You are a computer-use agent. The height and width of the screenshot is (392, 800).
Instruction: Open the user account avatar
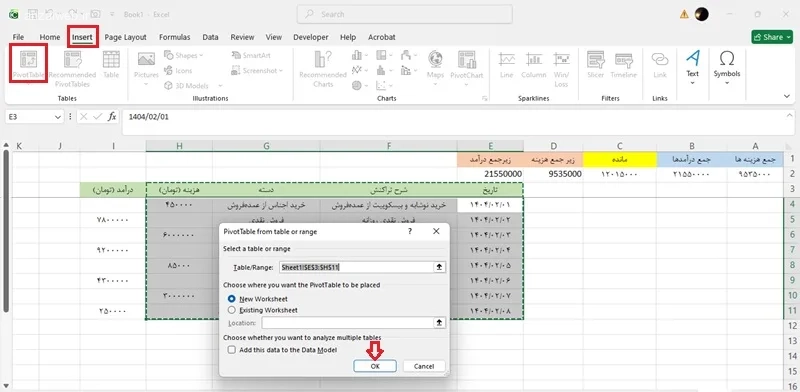tap(702, 14)
